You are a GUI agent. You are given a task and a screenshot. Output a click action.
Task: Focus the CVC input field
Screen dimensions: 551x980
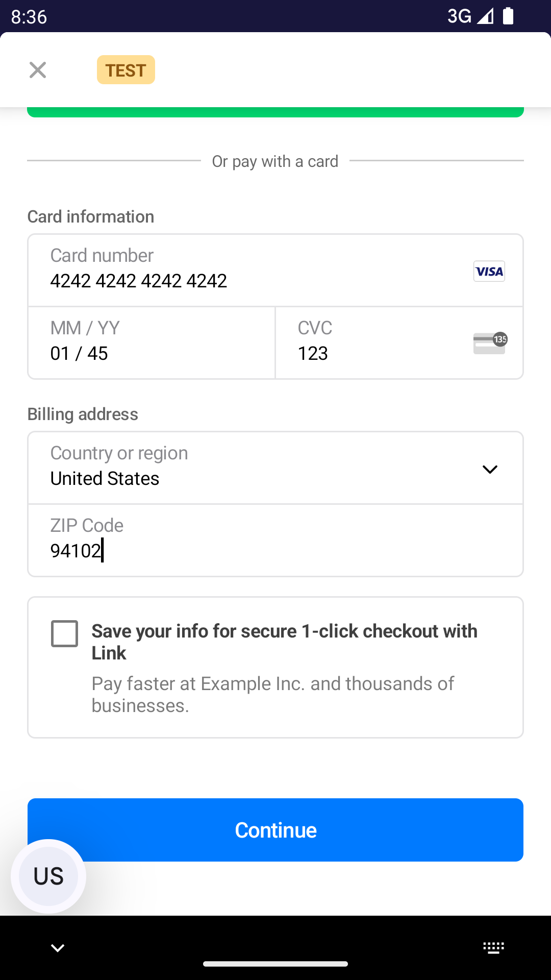[378, 343]
